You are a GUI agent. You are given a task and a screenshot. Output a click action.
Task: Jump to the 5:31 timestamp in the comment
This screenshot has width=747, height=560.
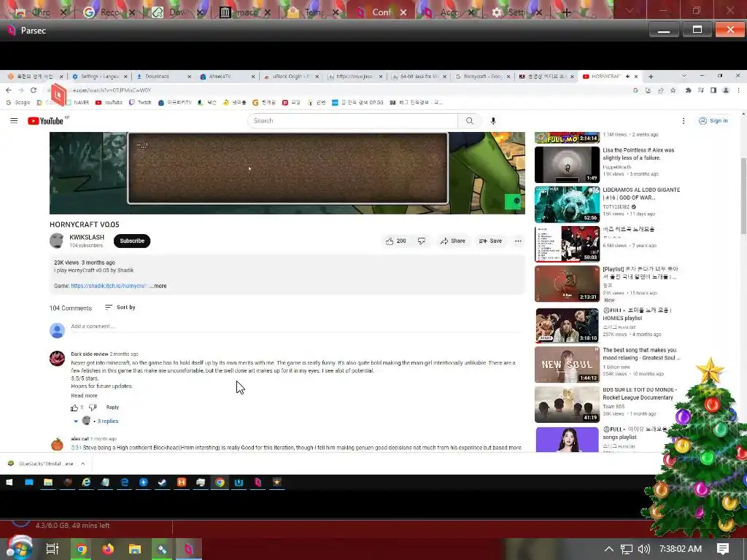76,448
